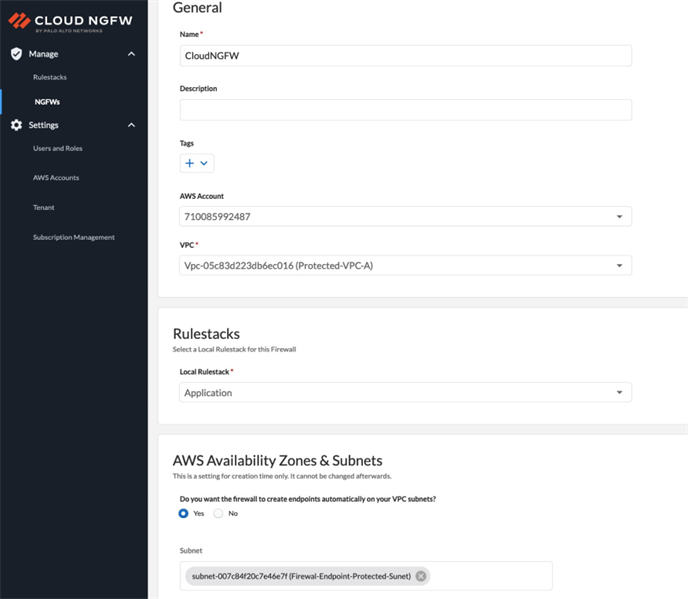Remove the Firewall-Endpoint-Protected subnet chip

421,576
